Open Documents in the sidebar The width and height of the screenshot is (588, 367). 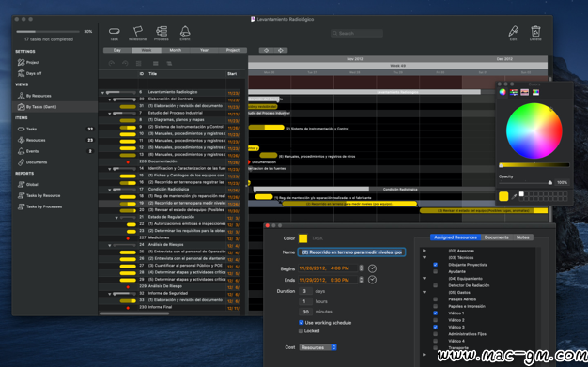tap(32, 162)
